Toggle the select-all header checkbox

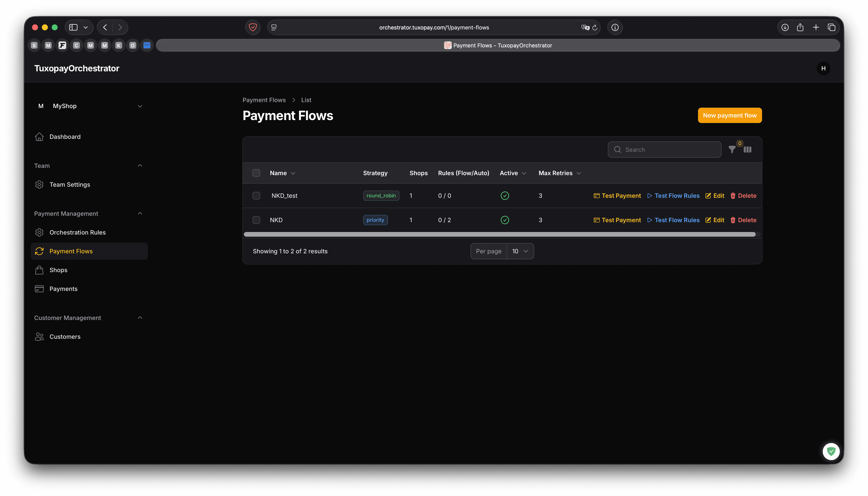tap(256, 173)
